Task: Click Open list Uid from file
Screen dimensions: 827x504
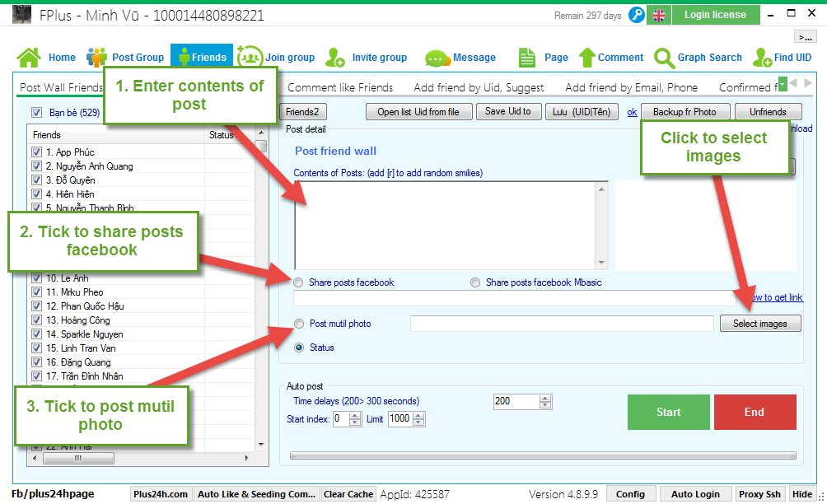Action: click(x=418, y=112)
